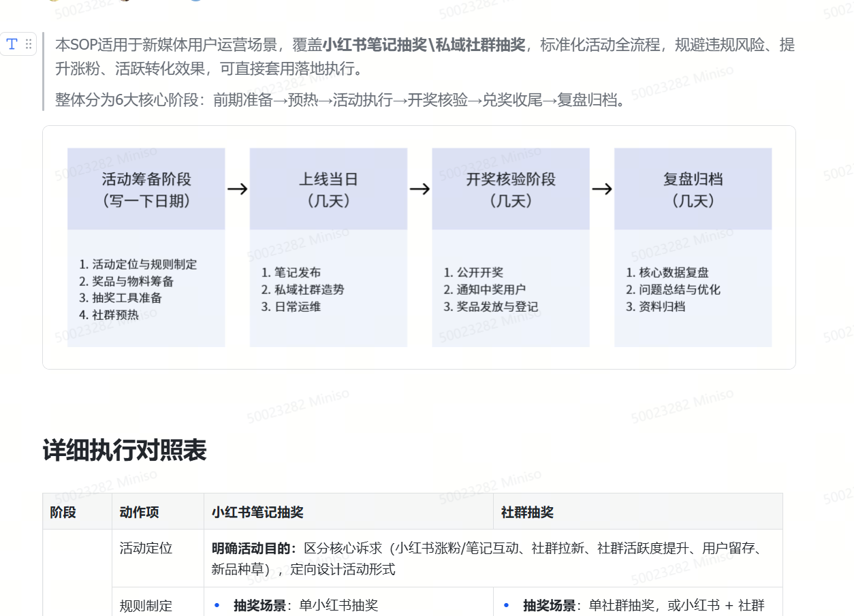The height and width of the screenshot is (616, 854).
Task: Open the stage flowchart image
Action: (x=419, y=247)
